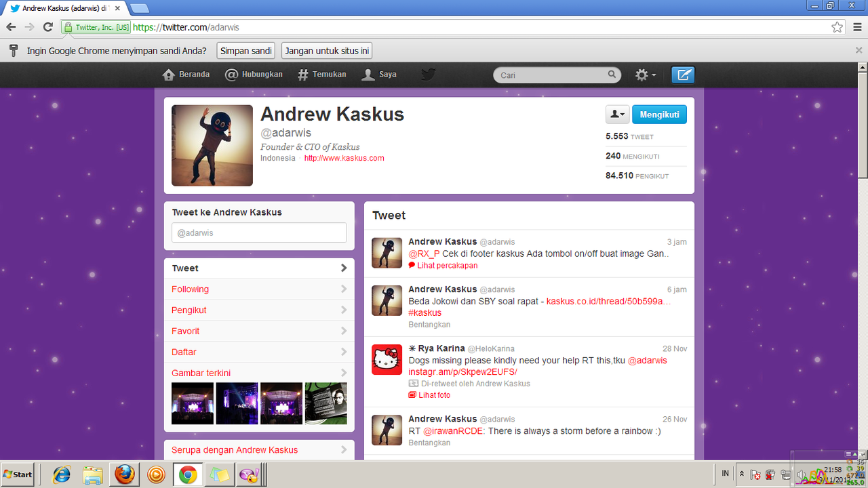The image size is (868, 488).
Task: Open Andrew Kaskus profile picture
Action: [212, 146]
